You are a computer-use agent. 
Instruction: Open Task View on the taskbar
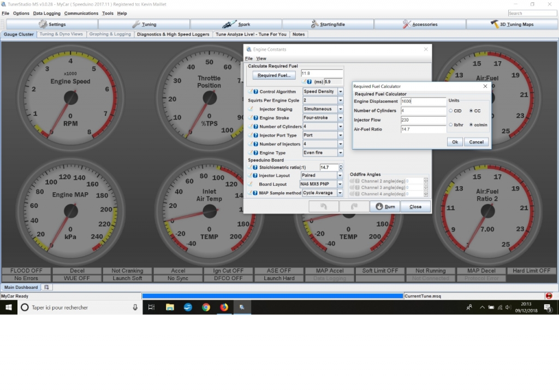pyautogui.click(x=151, y=307)
